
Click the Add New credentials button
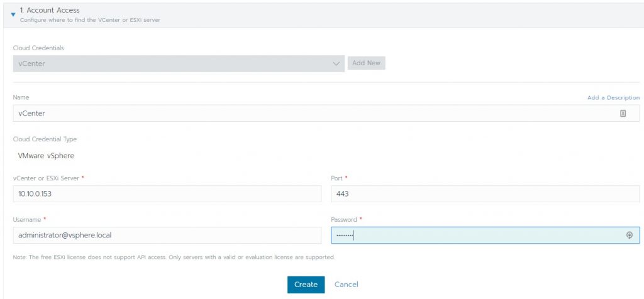tap(367, 63)
